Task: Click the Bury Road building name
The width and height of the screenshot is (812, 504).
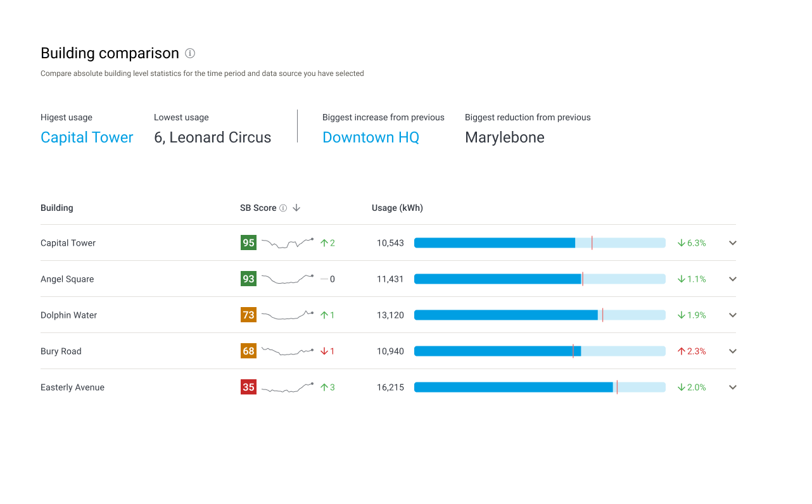Action: point(61,351)
